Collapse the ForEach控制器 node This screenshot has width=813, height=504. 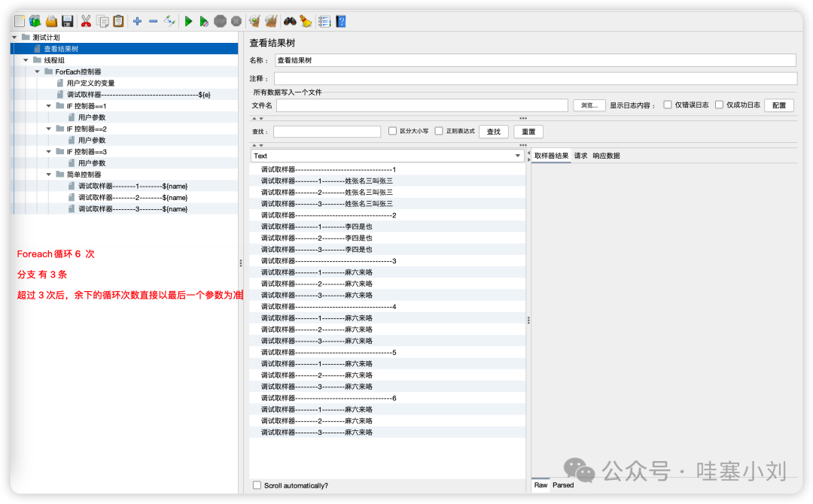pos(38,71)
